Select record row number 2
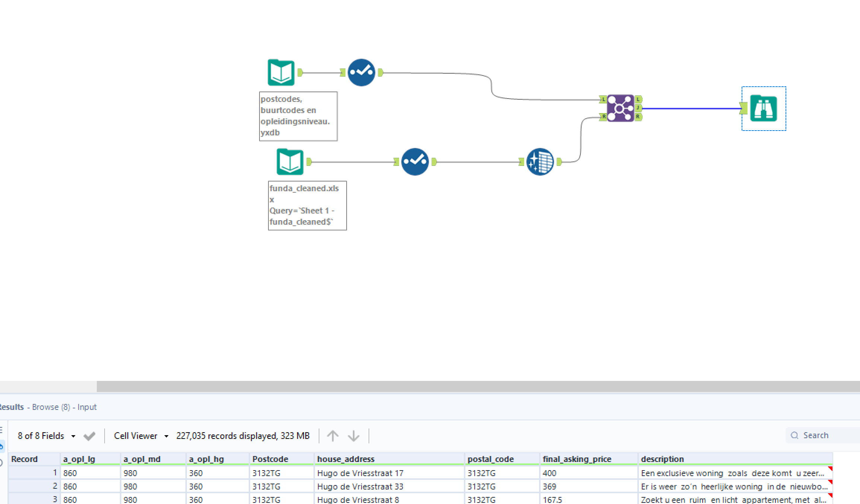Image resolution: width=860 pixels, height=504 pixels. [34, 487]
